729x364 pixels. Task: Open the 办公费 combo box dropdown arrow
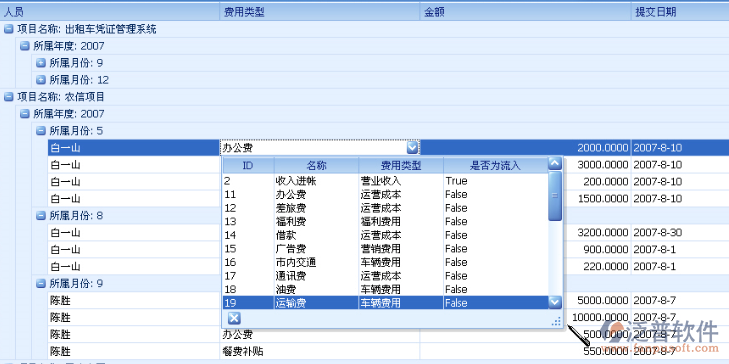tap(412, 148)
